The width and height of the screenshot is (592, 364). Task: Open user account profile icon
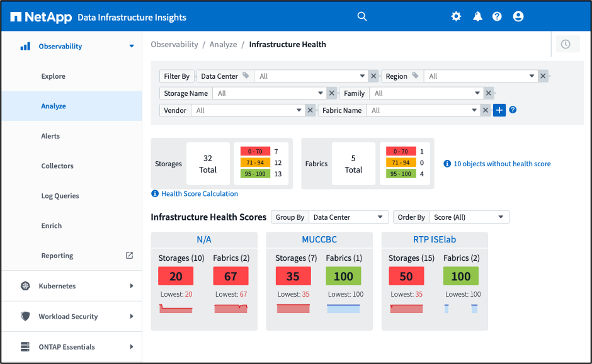click(518, 16)
